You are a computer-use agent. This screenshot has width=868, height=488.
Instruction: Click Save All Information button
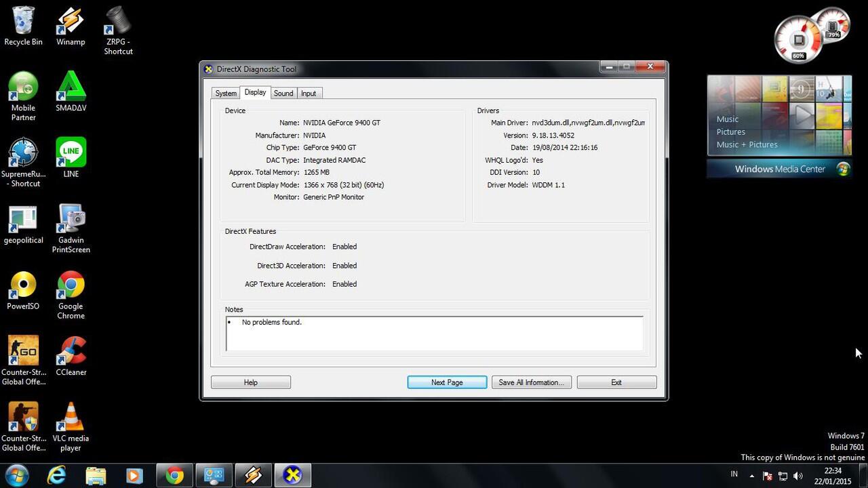pos(532,382)
